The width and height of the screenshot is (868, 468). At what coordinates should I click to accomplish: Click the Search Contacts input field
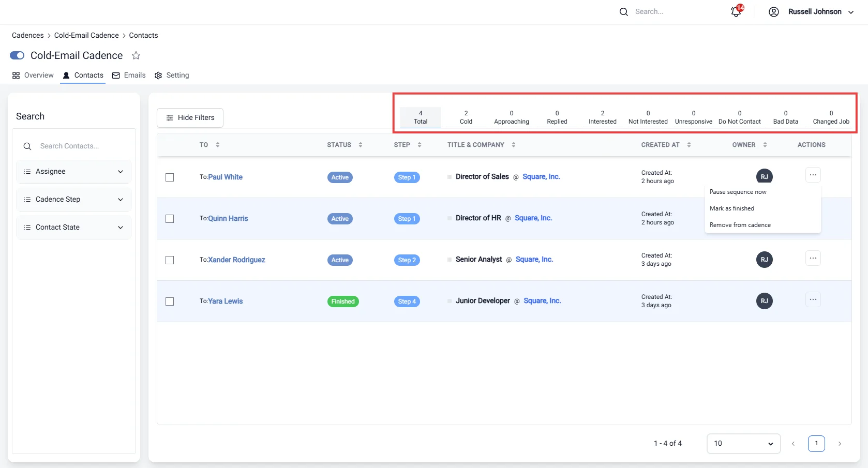[74, 146]
